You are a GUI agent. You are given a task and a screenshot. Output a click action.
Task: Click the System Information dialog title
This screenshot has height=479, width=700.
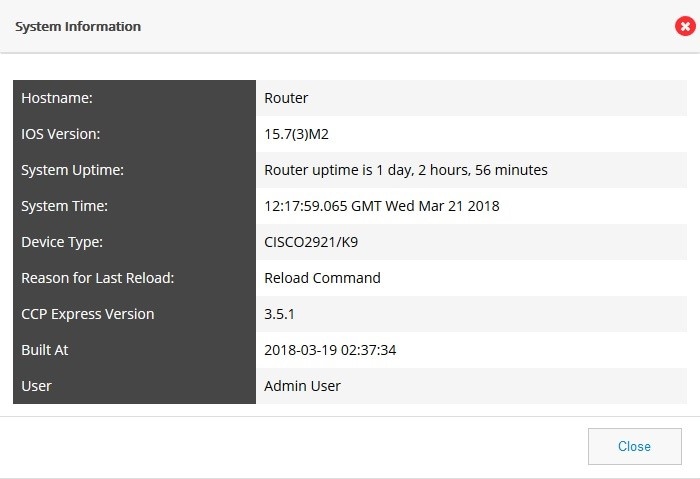point(78,26)
